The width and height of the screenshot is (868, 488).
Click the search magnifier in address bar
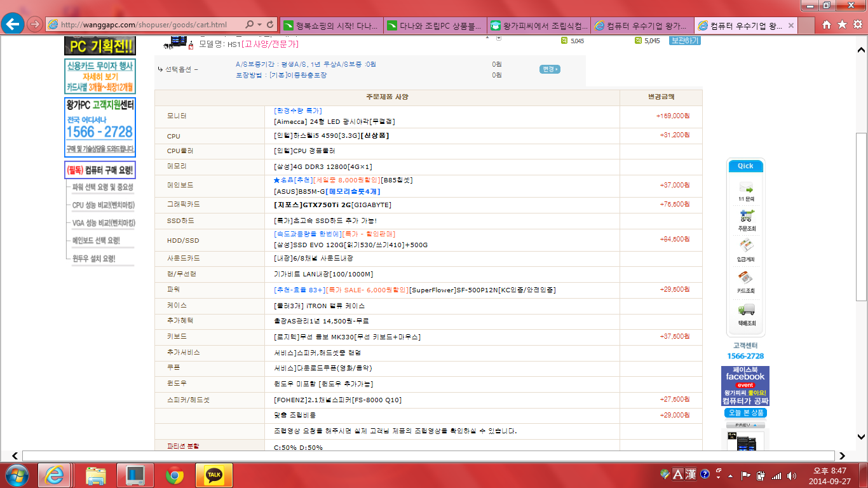(x=249, y=25)
